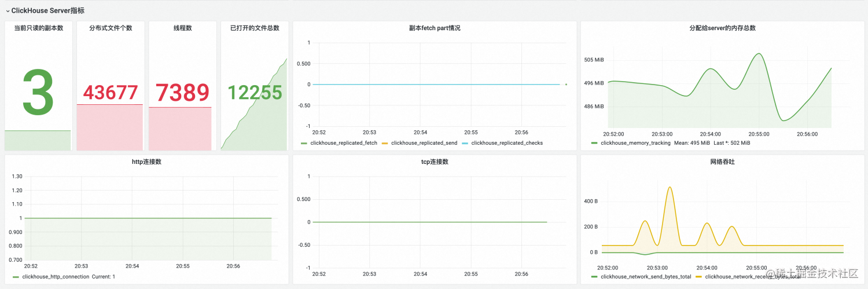This screenshot has height=289, width=868.
Task: Click the green color swatch of clickhouse_replicated_fetch
Action: (304, 143)
